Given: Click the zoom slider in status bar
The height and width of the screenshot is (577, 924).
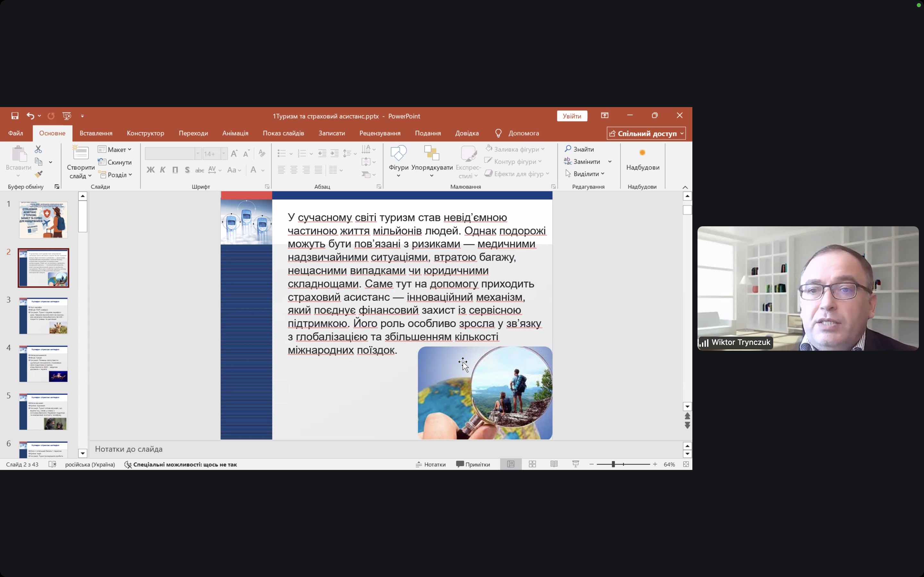Looking at the screenshot, I should 613,464.
